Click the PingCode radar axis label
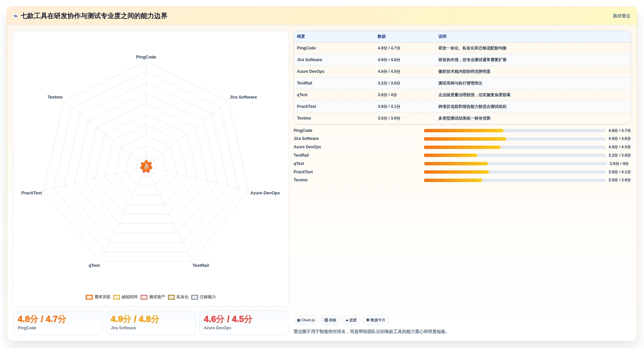Viewport: 644px width, 348px height. [x=146, y=57]
